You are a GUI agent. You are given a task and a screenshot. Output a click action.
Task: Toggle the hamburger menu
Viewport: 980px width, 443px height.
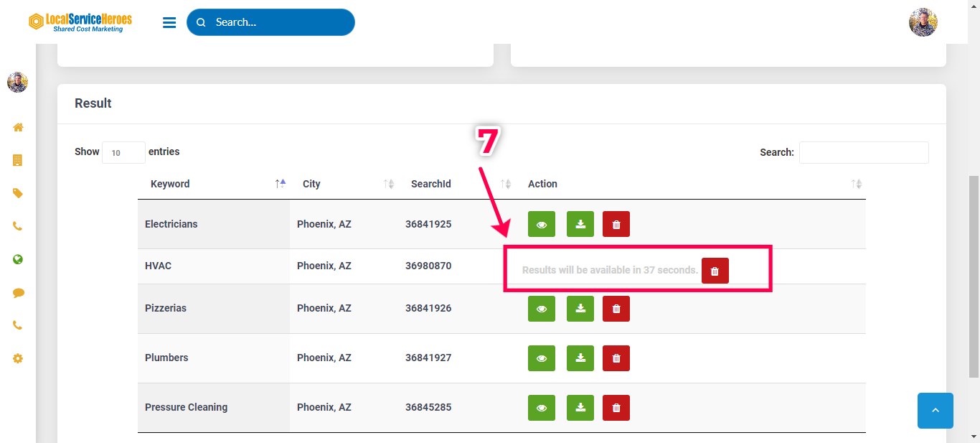(169, 23)
